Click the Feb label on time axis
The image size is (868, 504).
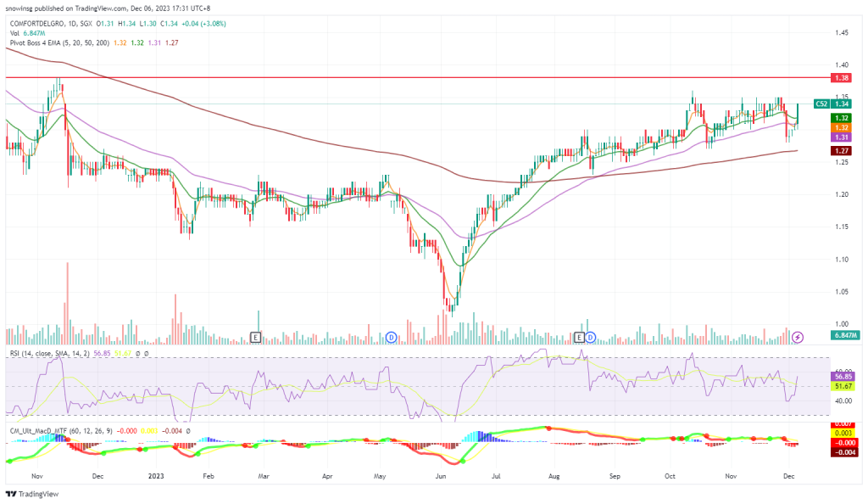tap(209, 476)
